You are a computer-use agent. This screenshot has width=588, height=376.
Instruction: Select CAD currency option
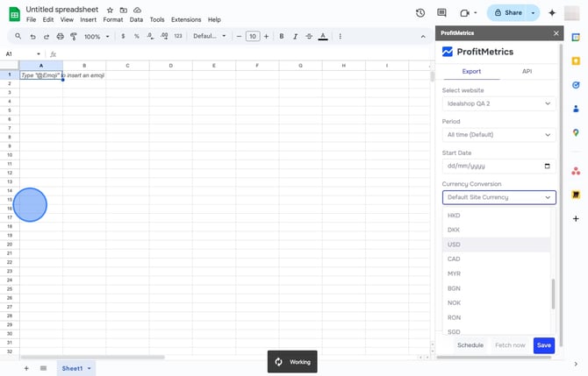[497, 259]
